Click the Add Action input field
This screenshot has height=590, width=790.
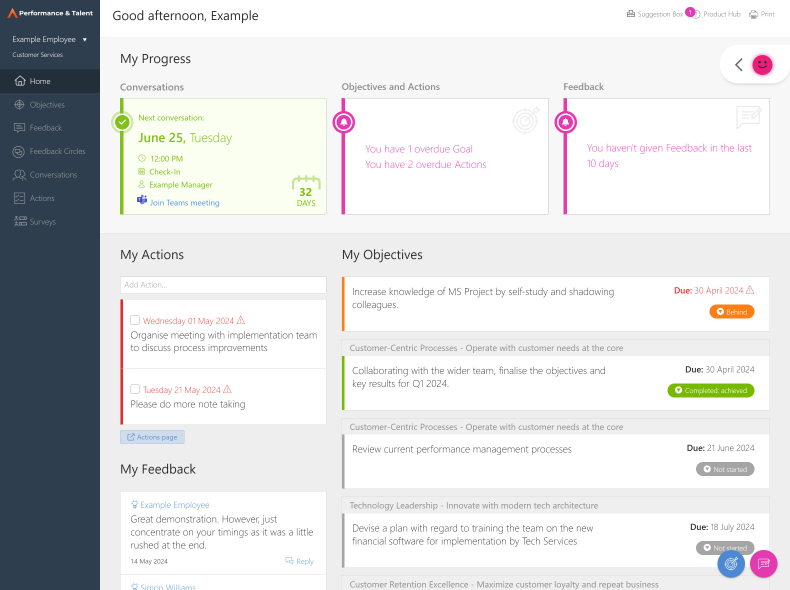click(223, 285)
